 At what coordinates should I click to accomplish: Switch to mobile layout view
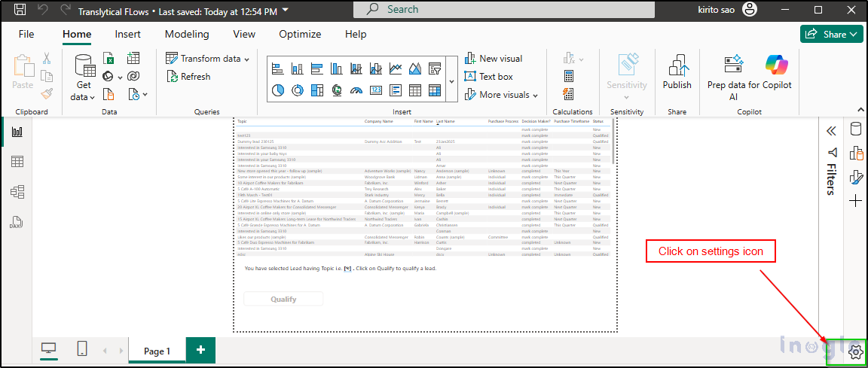tap(82, 349)
